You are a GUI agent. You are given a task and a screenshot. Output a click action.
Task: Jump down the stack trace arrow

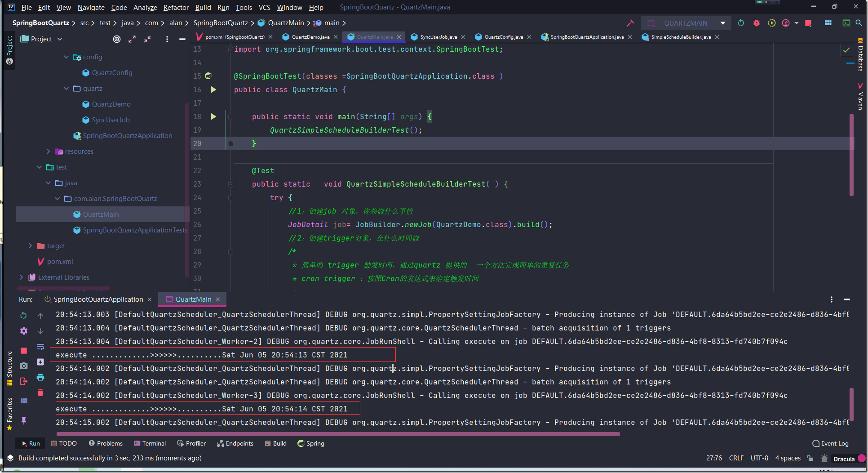(40, 331)
